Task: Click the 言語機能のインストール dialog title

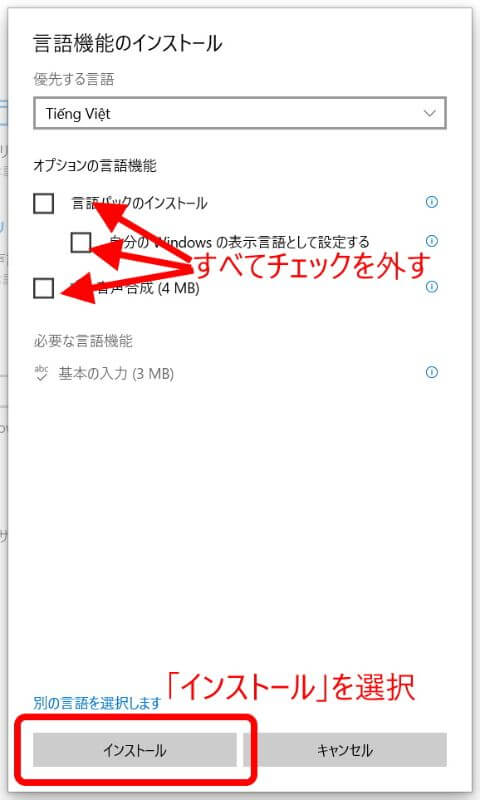Action: (128, 43)
